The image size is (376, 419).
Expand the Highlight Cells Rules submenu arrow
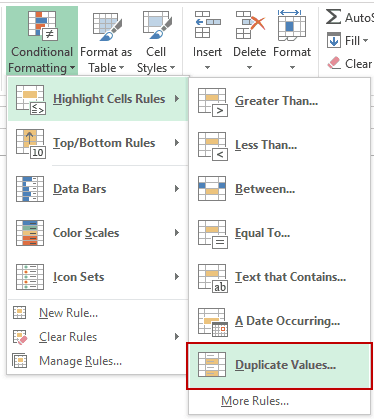click(x=177, y=99)
